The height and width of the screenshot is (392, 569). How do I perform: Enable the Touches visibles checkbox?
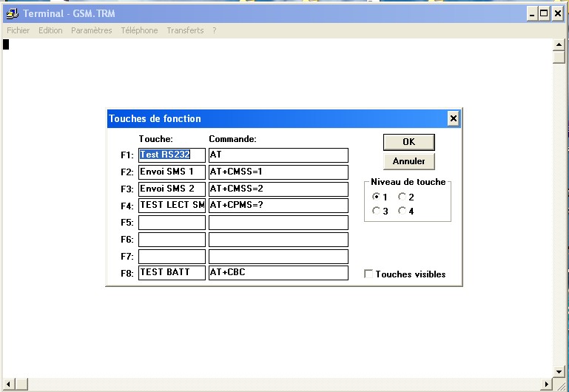(x=368, y=274)
